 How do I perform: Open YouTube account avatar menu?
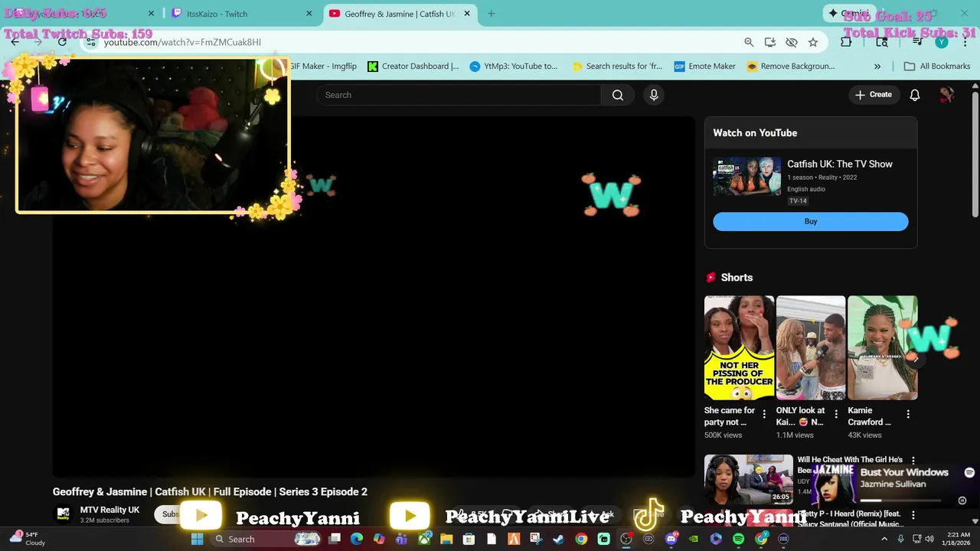pos(947,95)
